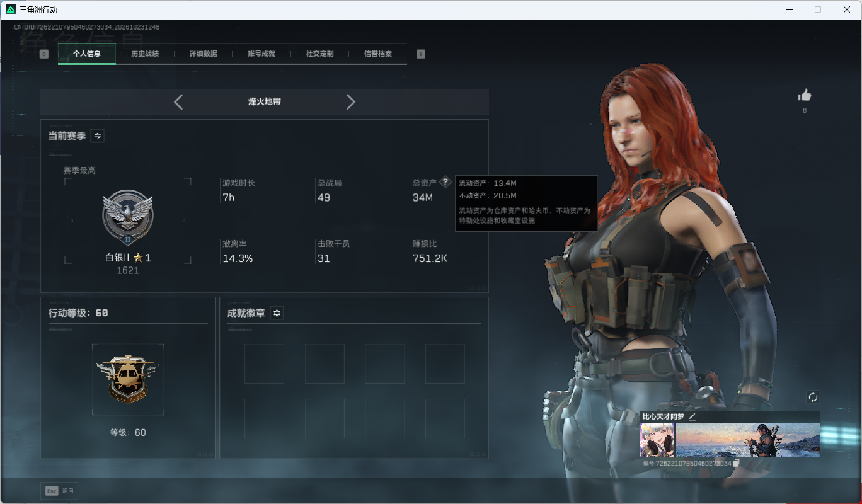Switch to the 信誉档案 tab
This screenshot has height=504, width=862.
pos(378,54)
